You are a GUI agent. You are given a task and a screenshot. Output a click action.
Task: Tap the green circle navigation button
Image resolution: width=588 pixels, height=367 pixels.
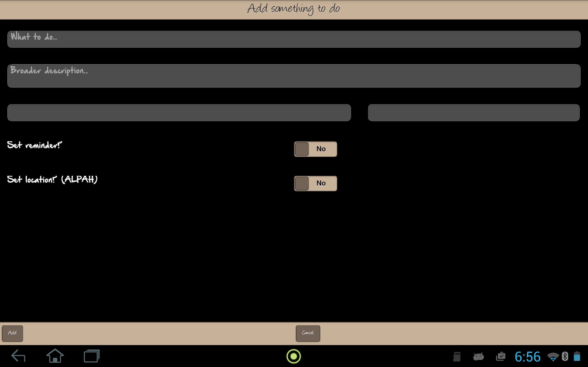pyautogui.click(x=293, y=356)
